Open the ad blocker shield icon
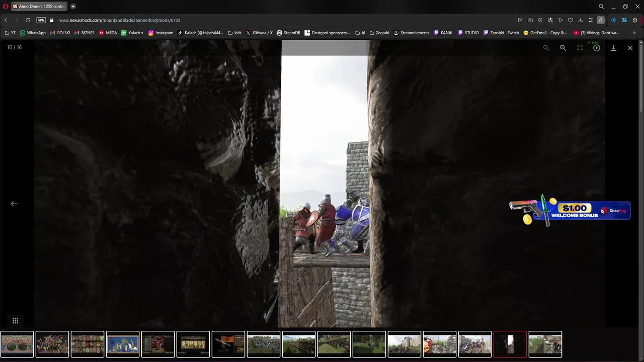 point(540,20)
